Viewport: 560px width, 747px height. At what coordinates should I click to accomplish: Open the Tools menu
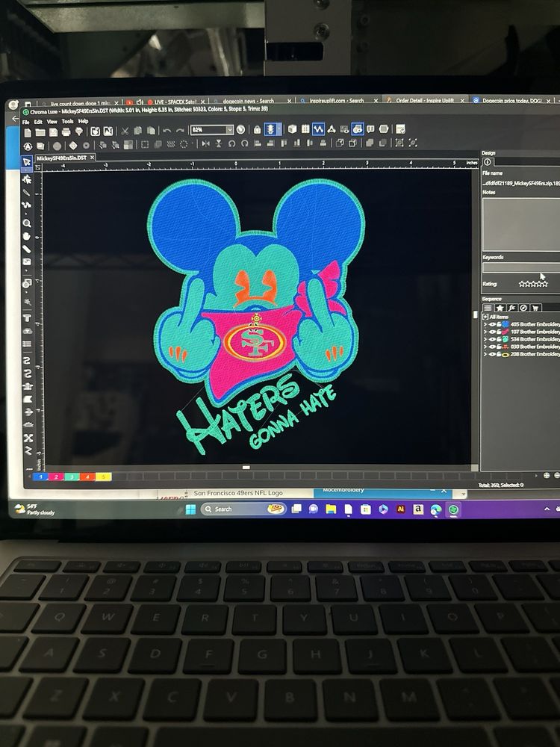pyautogui.click(x=67, y=121)
